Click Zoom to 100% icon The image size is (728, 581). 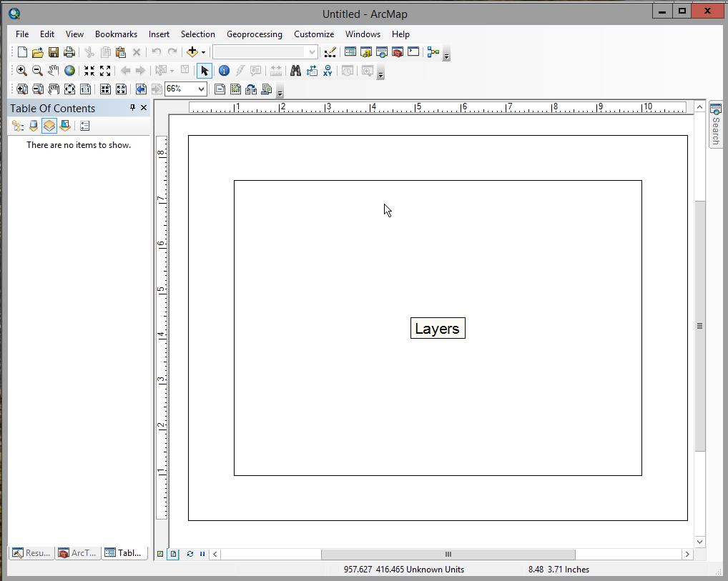click(x=85, y=89)
